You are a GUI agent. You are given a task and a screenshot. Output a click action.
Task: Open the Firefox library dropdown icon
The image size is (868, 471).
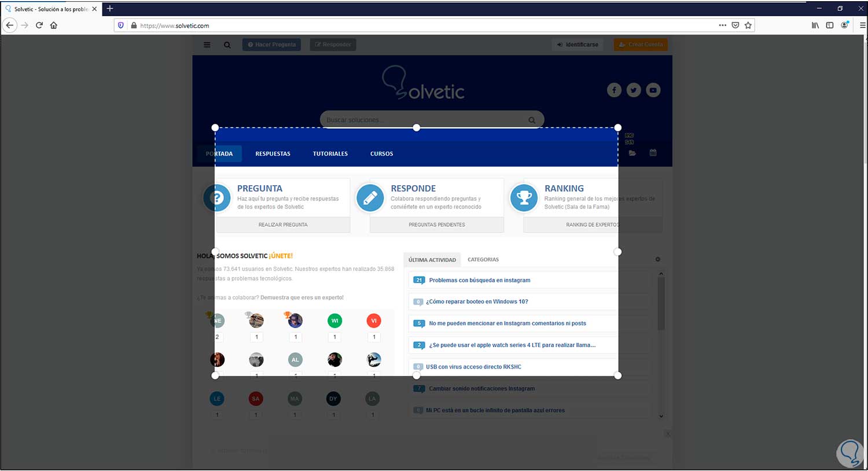(815, 25)
